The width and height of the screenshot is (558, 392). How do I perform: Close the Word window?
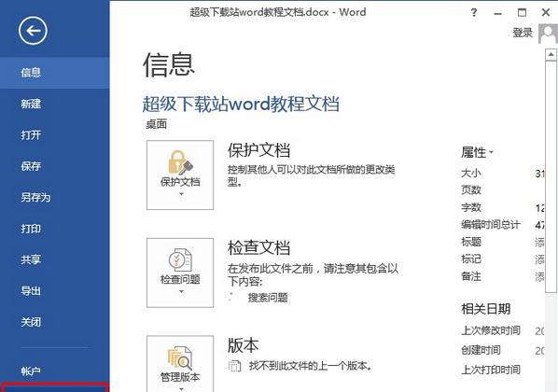[x=546, y=13]
